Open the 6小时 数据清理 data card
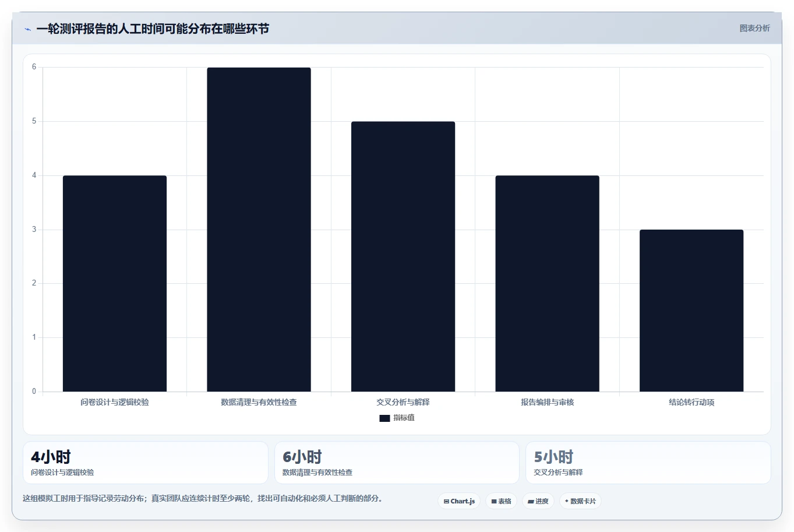The height and width of the screenshot is (532, 794). [x=397, y=463]
